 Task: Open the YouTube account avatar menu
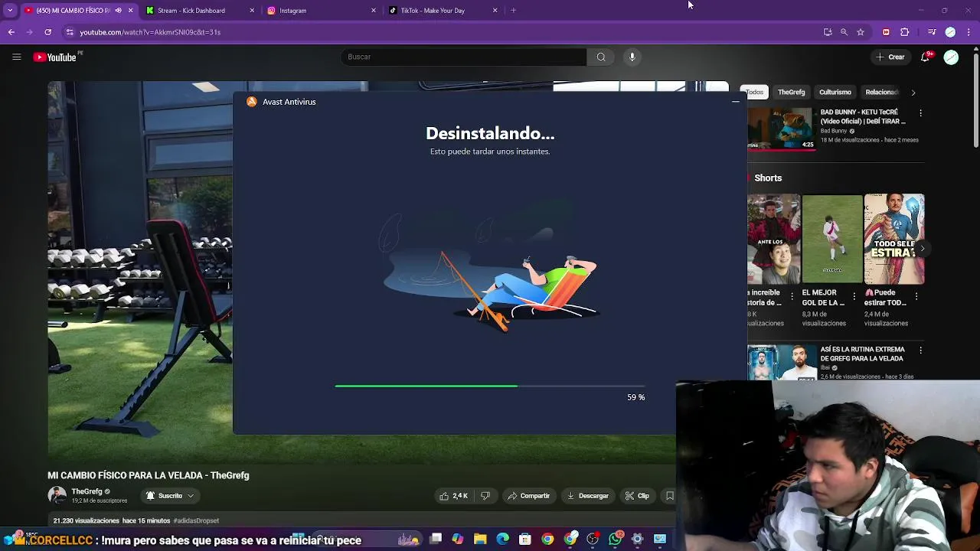(951, 57)
